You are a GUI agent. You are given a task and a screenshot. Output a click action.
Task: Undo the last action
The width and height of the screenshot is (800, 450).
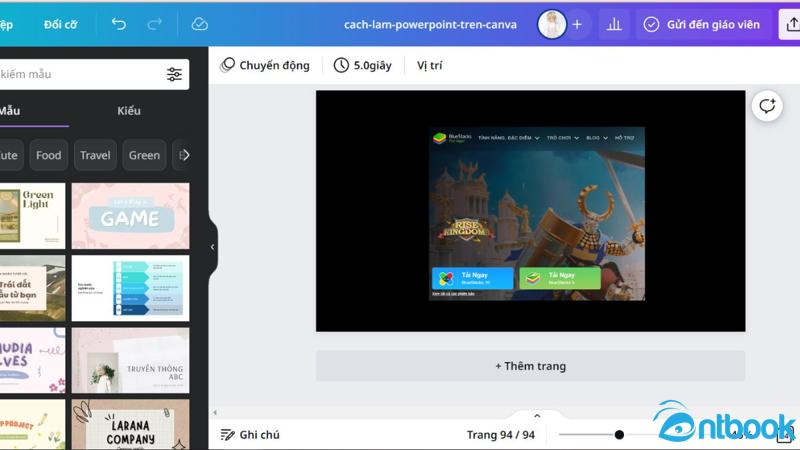[x=118, y=24]
